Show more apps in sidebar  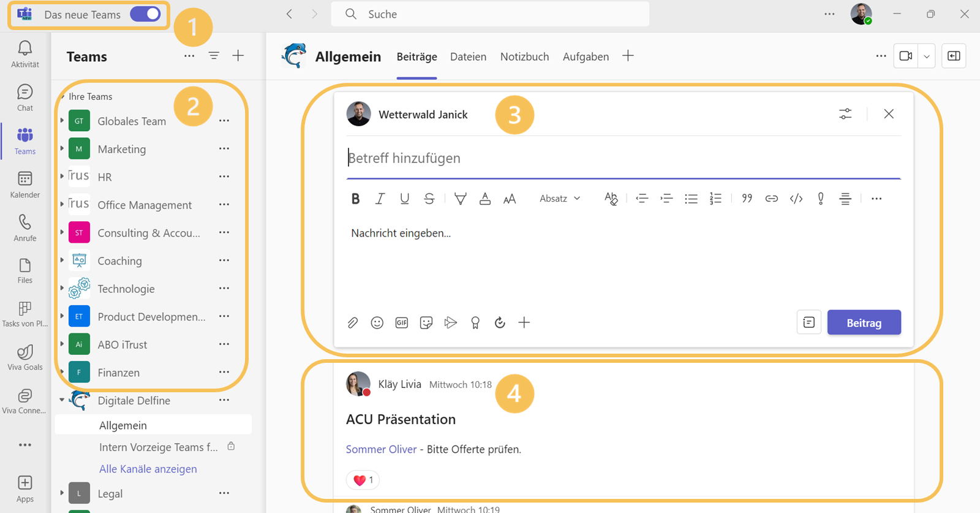point(25,445)
